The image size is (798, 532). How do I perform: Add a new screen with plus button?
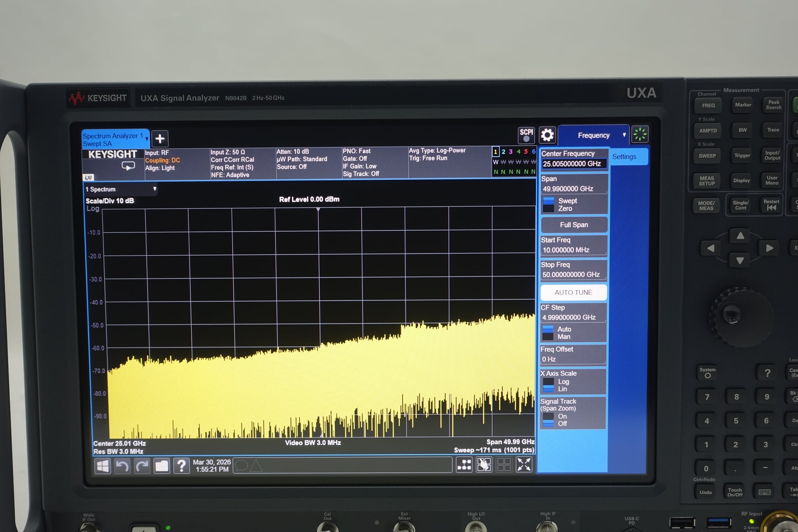(x=160, y=138)
